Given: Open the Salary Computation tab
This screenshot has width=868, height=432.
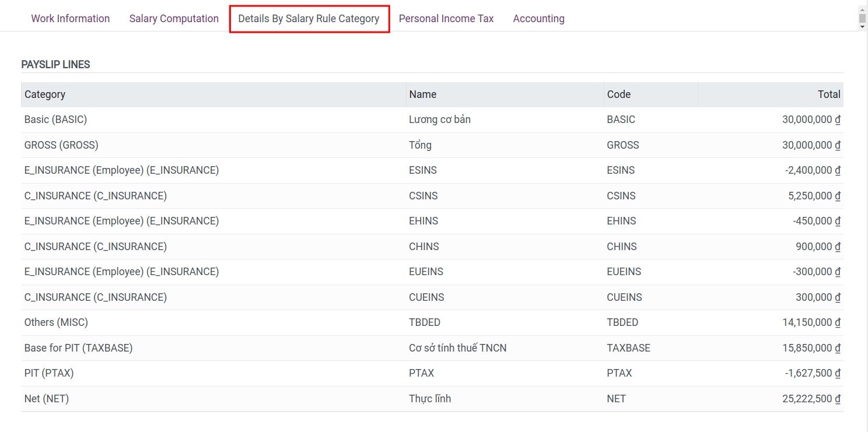Looking at the screenshot, I should click(x=173, y=18).
